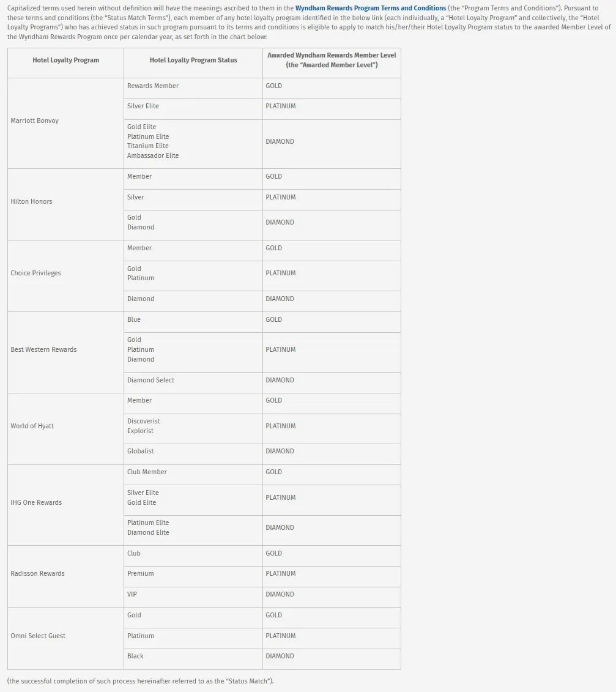The width and height of the screenshot is (616, 692).
Task: Click the Diamond Select status cell
Action: point(150,380)
